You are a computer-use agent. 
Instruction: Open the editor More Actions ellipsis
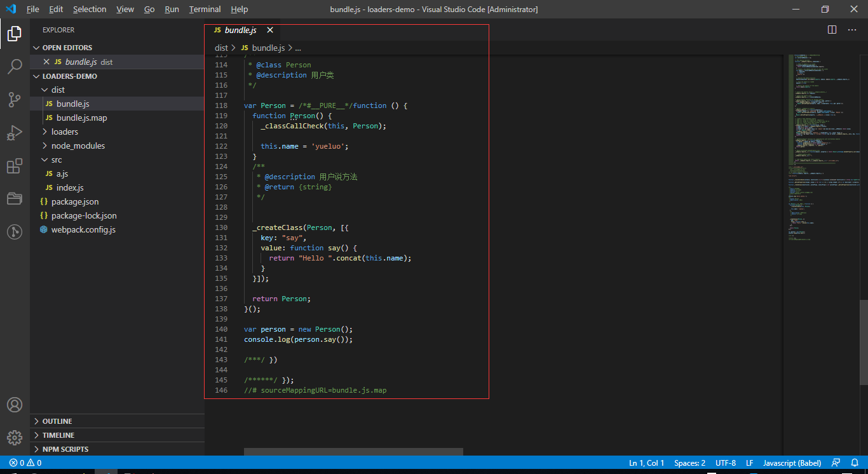point(852,30)
